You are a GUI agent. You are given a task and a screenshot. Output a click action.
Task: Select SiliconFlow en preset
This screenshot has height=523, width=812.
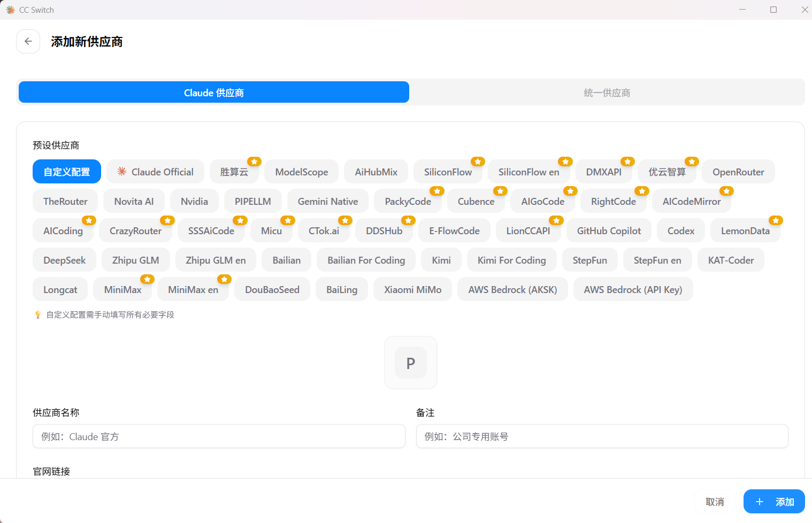pos(529,172)
